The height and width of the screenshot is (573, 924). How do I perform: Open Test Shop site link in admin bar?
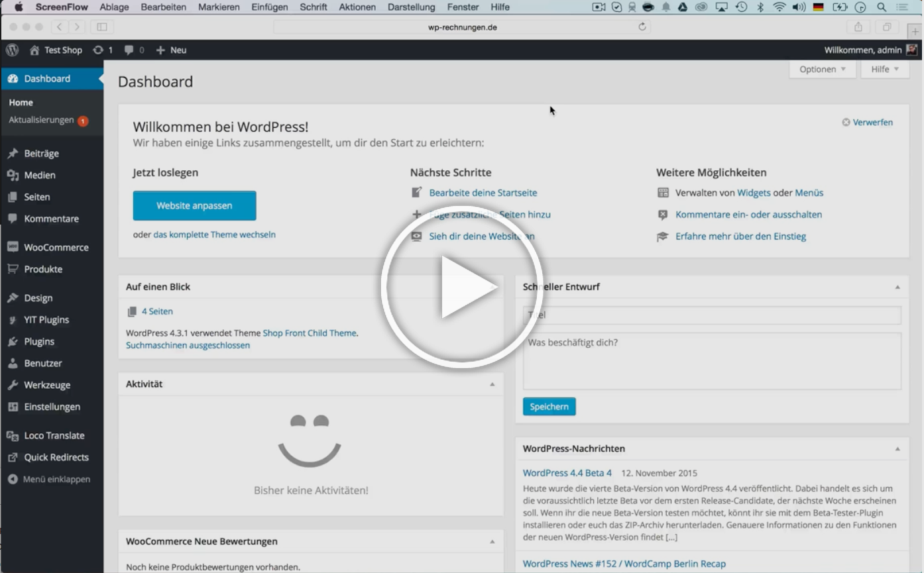56,50
